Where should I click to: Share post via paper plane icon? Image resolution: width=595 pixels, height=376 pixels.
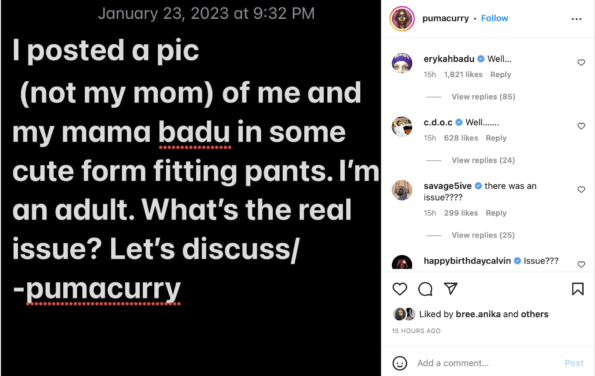pyautogui.click(x=450, y=289)
